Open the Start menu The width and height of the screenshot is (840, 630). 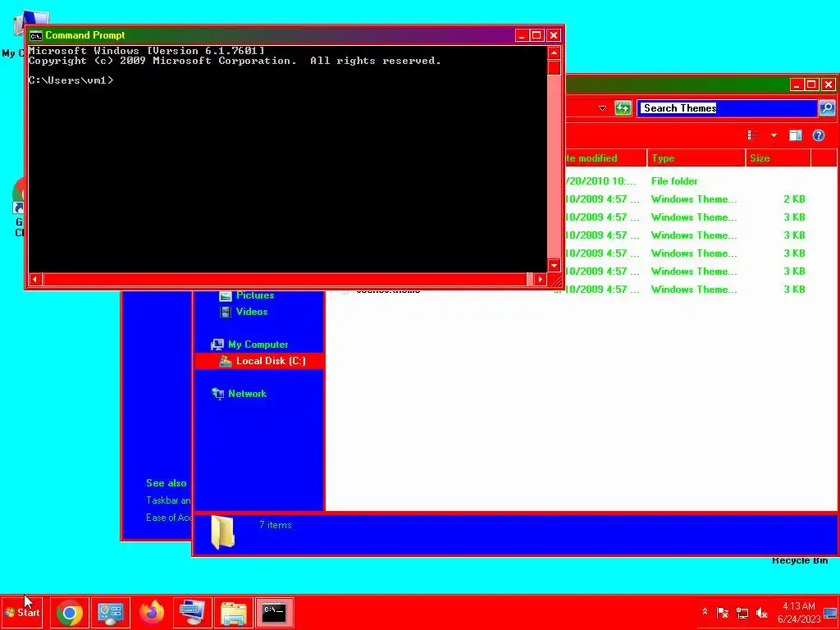pyautogui.click(x=22, y=612)
